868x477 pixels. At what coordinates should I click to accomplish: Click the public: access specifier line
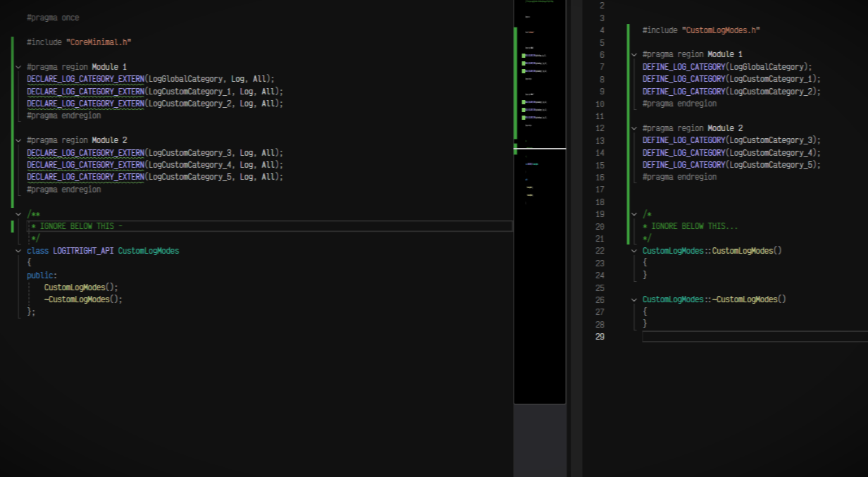pos(40,275)
